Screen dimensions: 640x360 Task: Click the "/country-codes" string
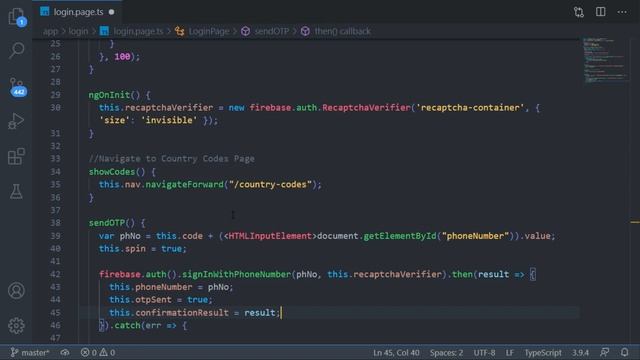(x=270, y=184)
